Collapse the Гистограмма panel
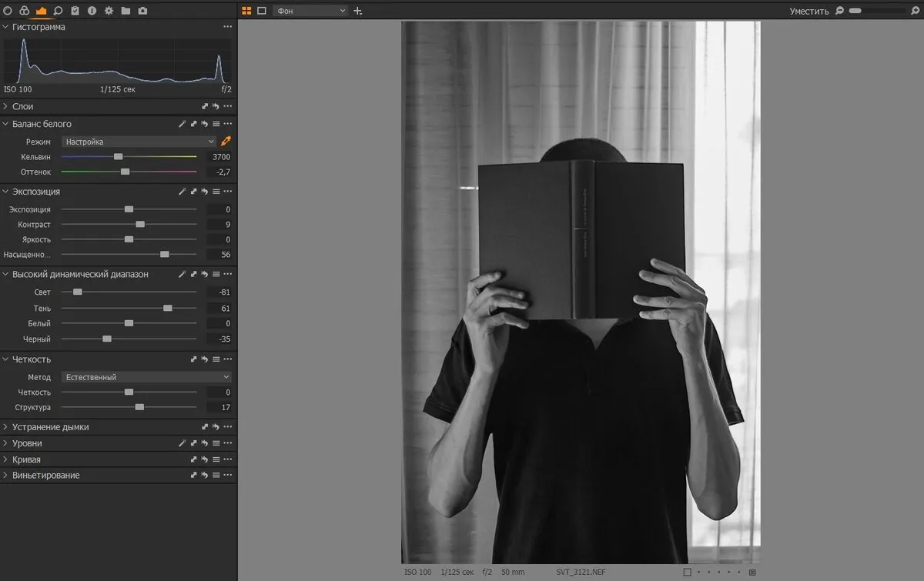This screenshot has width=924, height=581. pyautogui.click(x=5, y=27)
